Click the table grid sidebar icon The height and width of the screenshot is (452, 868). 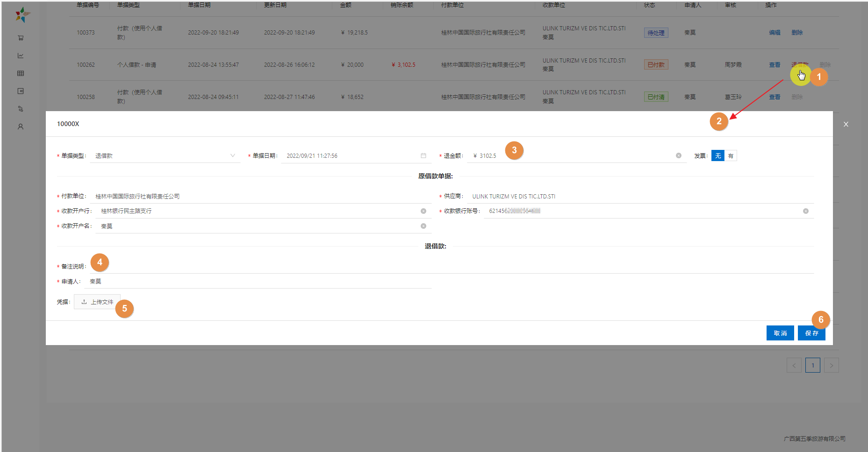[21, 73]
